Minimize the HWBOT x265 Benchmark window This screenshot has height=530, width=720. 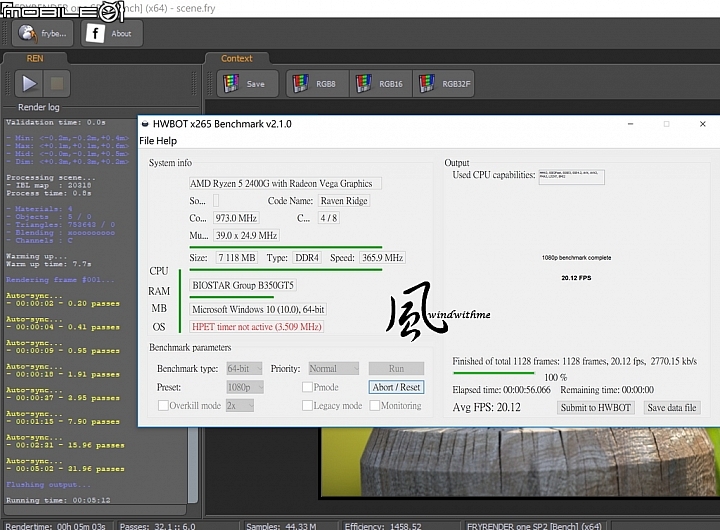630,124
